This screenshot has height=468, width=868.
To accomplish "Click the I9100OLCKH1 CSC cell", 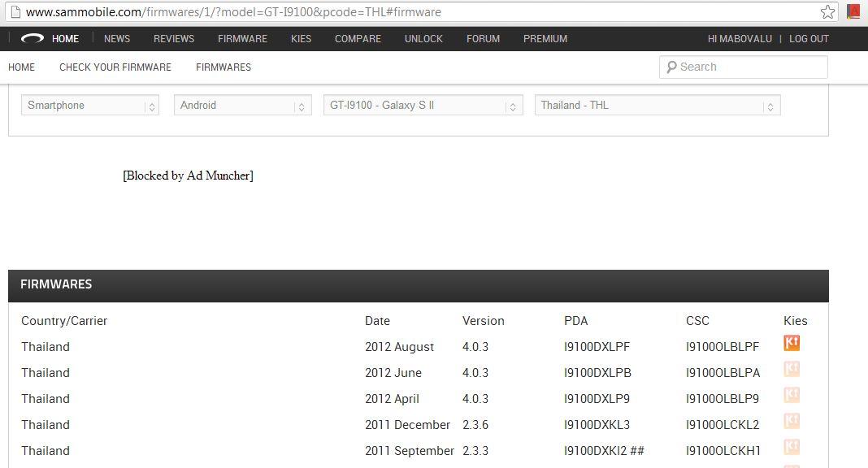I will click(x=723, y=451).
